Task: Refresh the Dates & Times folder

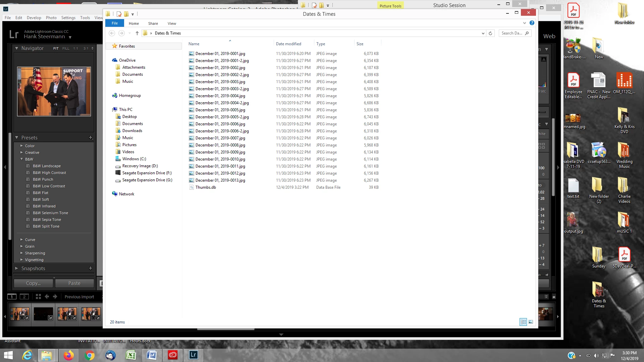Action: (x=490, y=33)
